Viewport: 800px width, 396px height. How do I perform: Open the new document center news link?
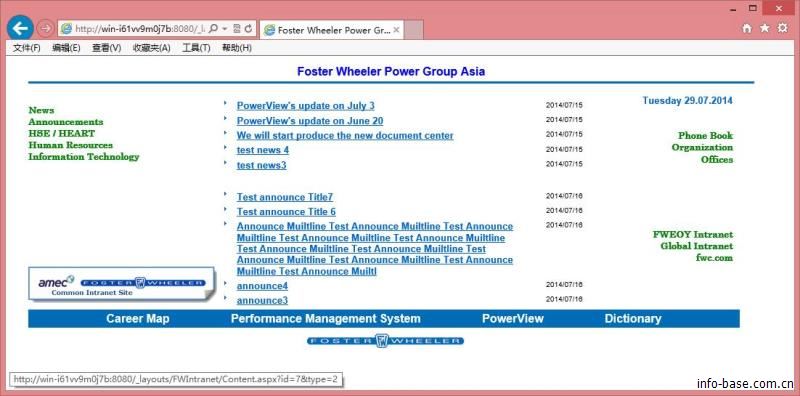tap(345, 136)
